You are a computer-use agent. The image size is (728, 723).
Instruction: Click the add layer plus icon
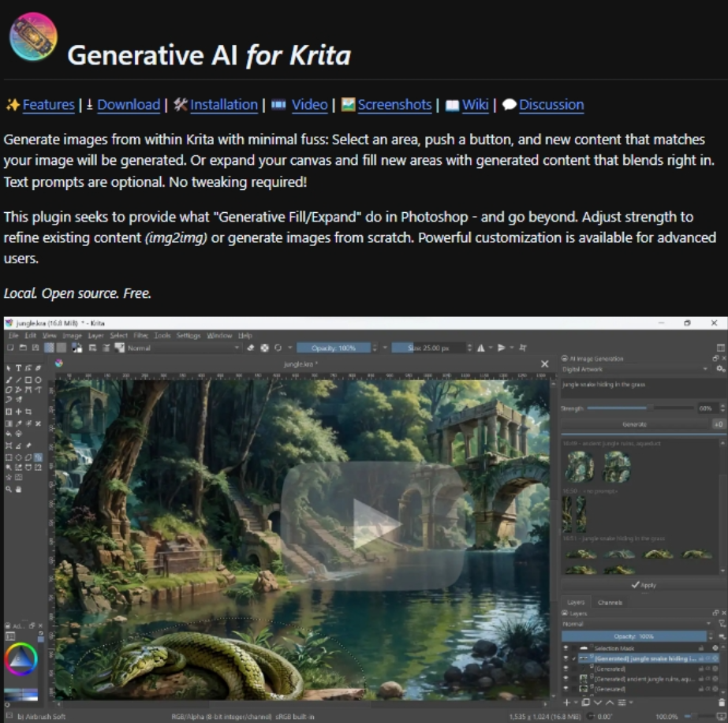pyautogui.click(x=566, y=702)
